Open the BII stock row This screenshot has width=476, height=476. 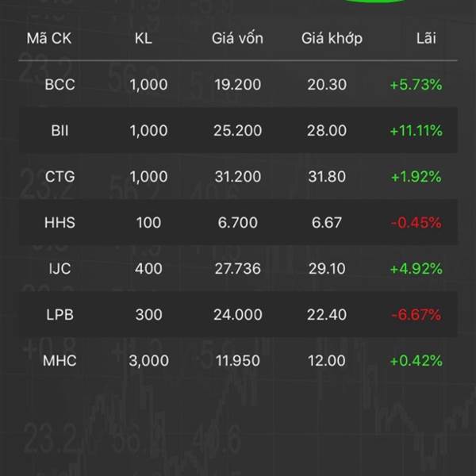point(238,130)
